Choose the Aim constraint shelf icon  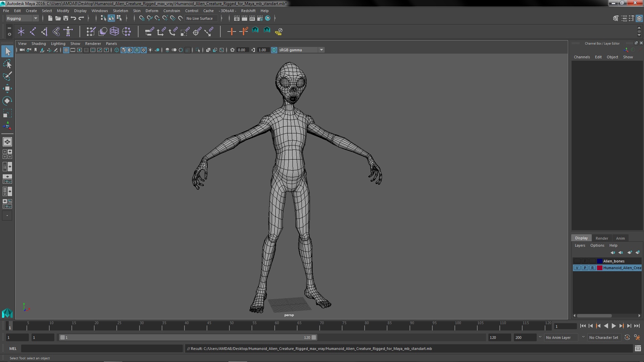(x=197, y=32)
